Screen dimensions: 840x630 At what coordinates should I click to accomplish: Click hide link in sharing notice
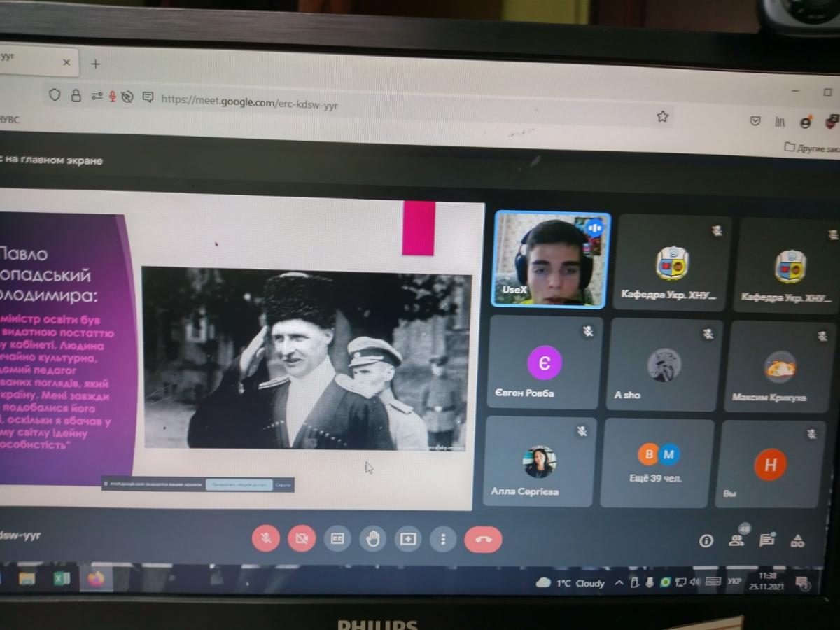tap(283, 484)
